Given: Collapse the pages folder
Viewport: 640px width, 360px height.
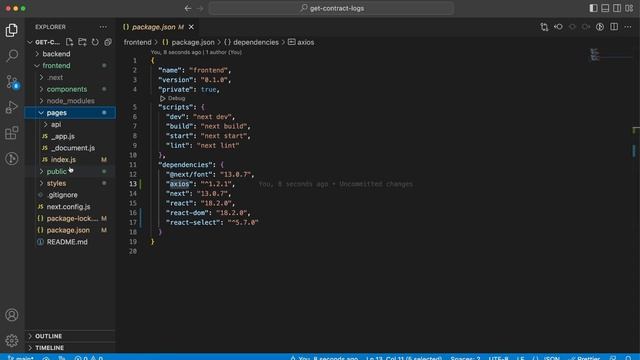Looking at the screenshot, I should pyautogui.click(x=70, y=113).
